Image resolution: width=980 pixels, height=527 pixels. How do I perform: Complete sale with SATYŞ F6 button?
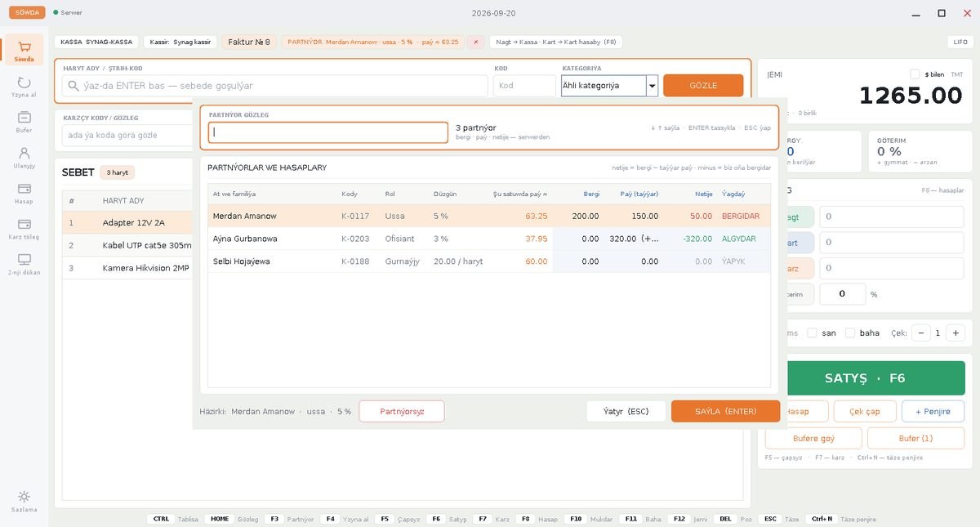coord(865,378)
